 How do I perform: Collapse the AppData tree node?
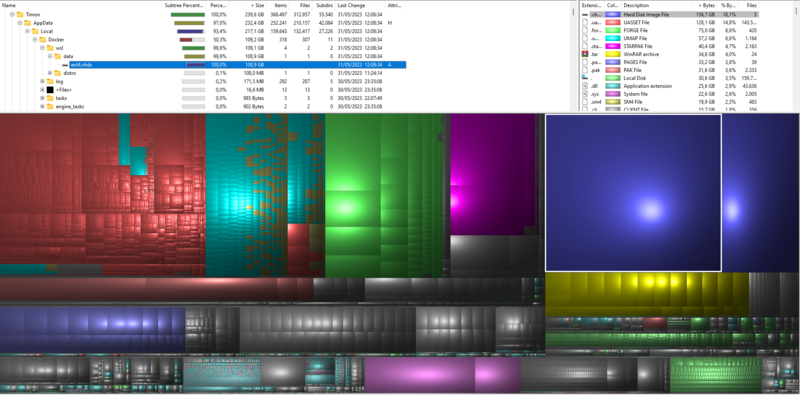[x=20, y=23]
